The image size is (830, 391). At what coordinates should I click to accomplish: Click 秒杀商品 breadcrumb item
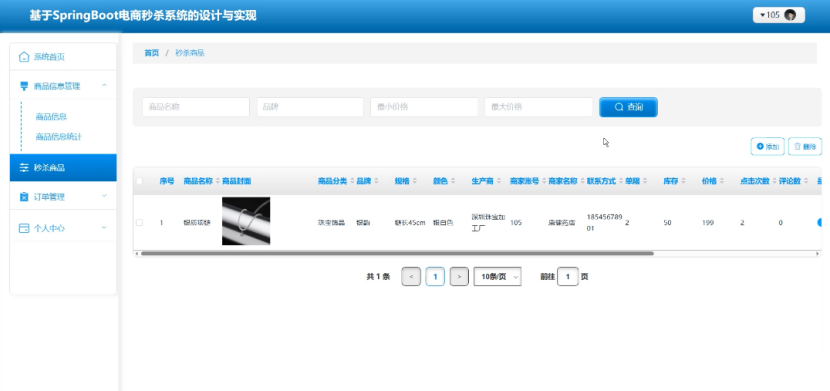point(190,53)
